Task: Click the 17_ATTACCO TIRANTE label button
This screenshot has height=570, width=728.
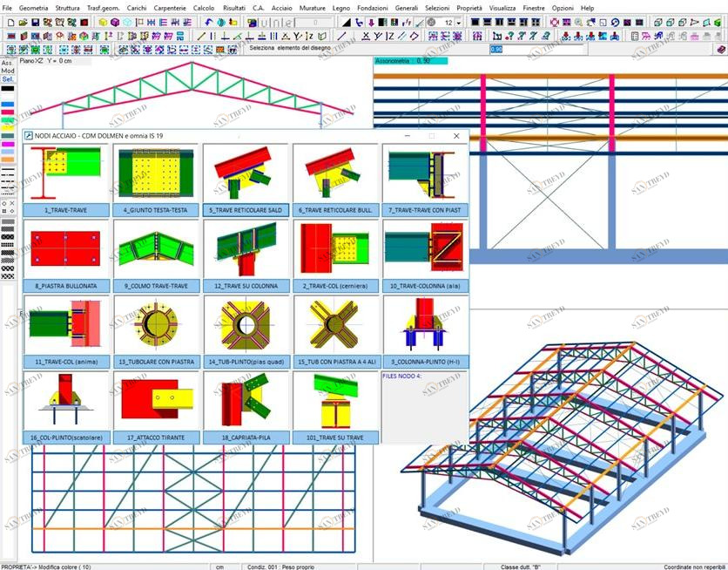Action: tap(157, 438)
